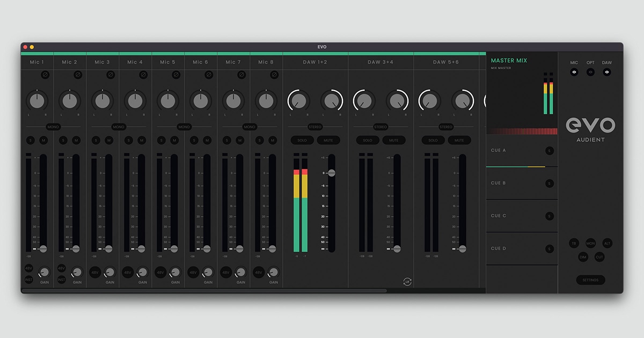Enable 48V phantom power on Mic 8

click(259, 273)
